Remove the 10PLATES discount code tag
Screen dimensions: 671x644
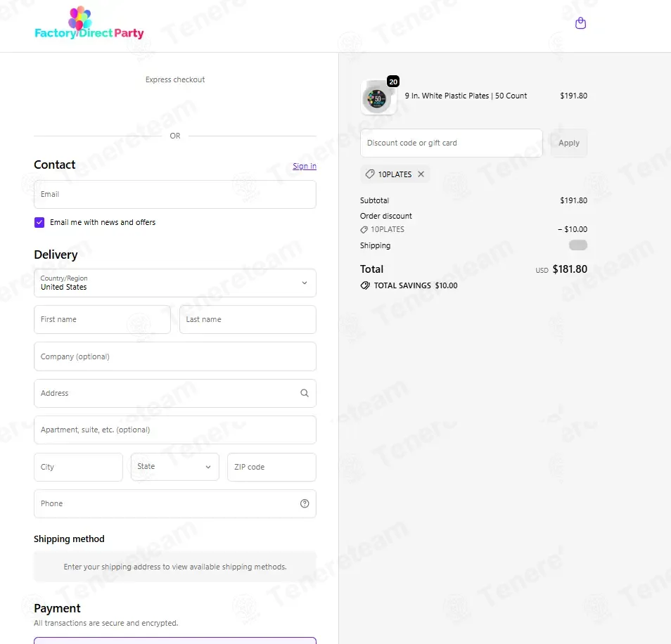(421, 174)
